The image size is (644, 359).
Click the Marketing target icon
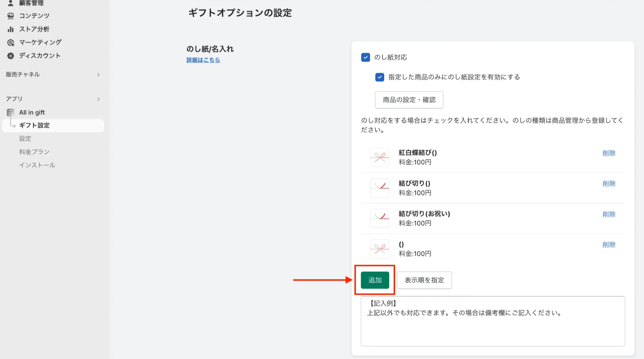(x=11, y=43)
